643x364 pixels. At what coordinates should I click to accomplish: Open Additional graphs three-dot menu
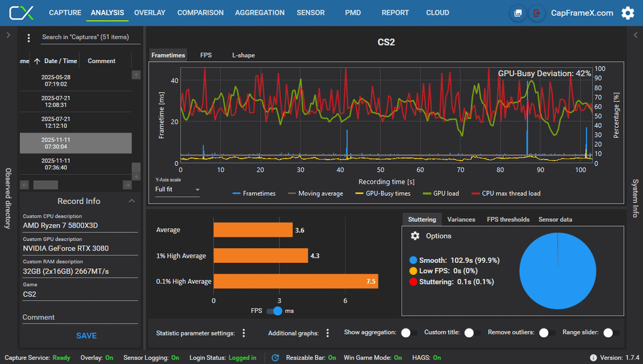pyautogui.click(x=327, y=333)
